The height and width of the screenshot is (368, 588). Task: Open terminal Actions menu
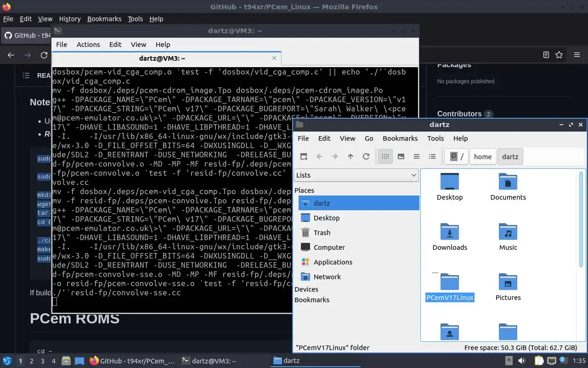tap(88, 44)
